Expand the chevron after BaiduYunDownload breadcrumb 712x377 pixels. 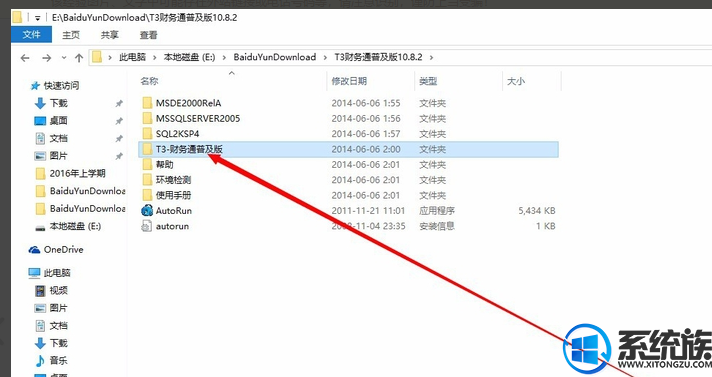click(x=325, y=57)
